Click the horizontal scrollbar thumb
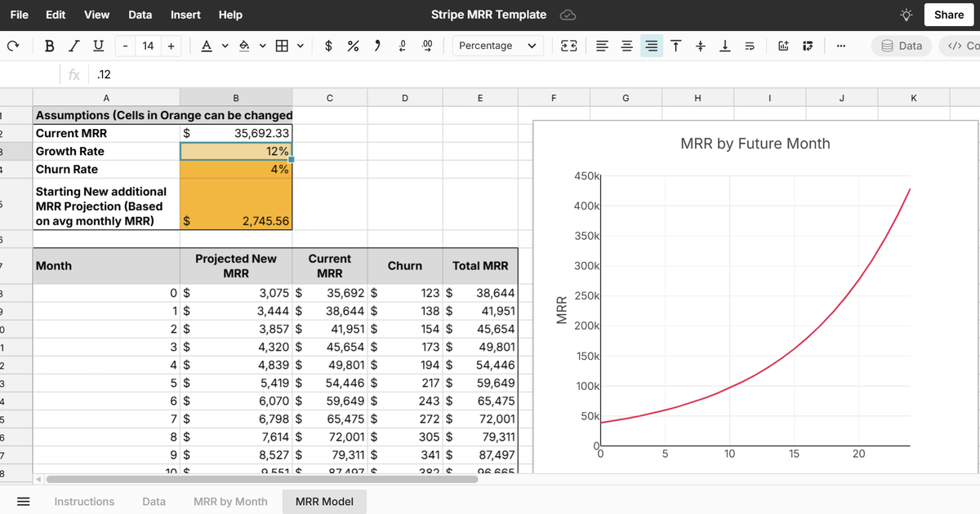980x514 pixels. coord(261,479)
